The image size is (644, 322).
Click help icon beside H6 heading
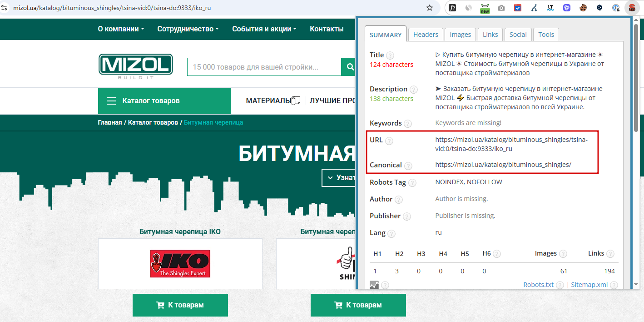pyautogui.click(x=497, y=254)
